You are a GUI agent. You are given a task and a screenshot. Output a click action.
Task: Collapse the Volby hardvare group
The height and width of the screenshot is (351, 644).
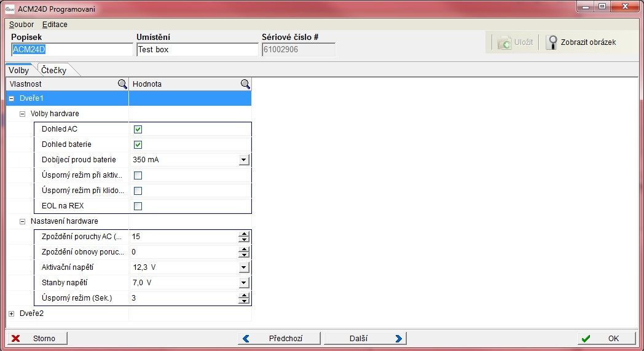click(23, 114)
